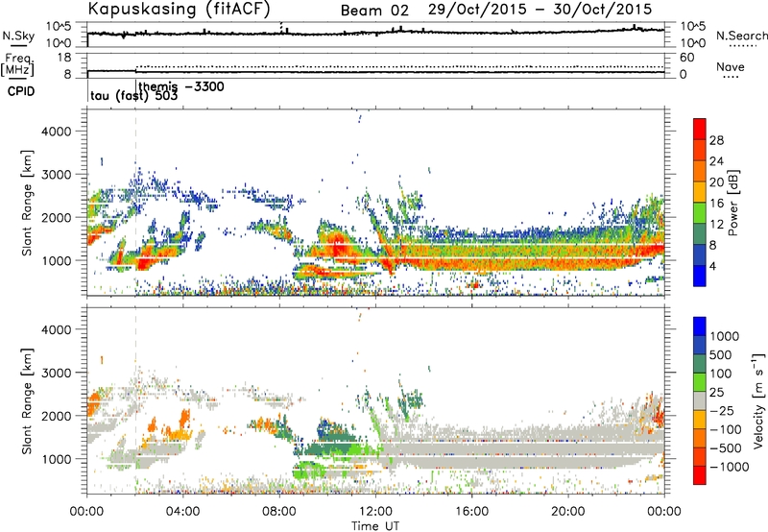Select the Beam 02 label
Viewport: 768px width, 532px height.
(x=374, y=11)
